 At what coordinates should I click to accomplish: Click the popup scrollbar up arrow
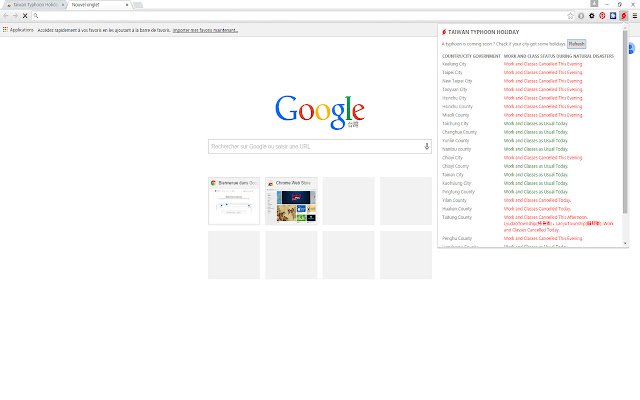click(x=625, y=27)
